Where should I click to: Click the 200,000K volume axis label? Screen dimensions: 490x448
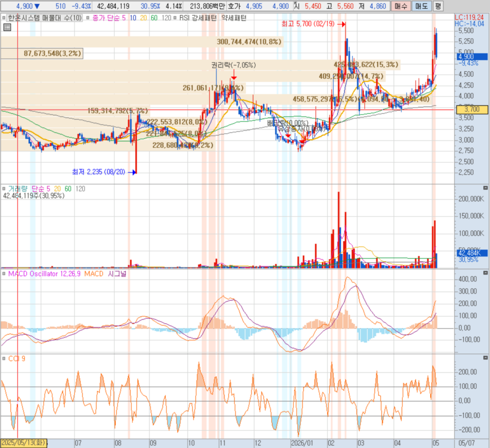[x=471, y=199]
